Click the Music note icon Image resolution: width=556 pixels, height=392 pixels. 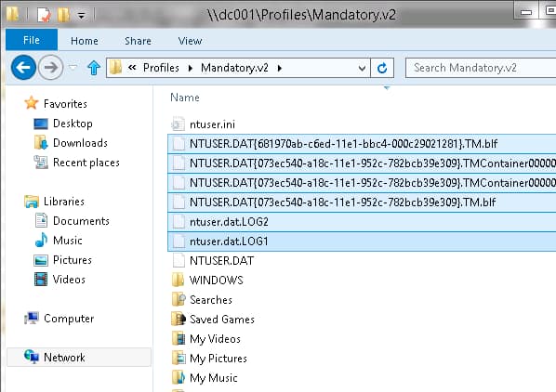(41, 240)
